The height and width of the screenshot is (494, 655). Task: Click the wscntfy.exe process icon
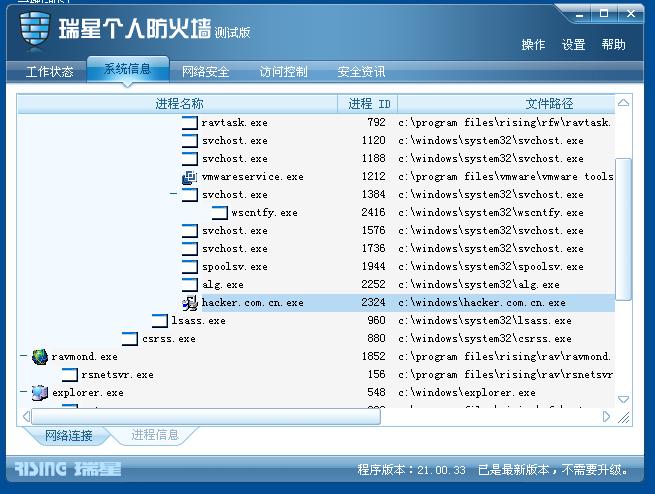(x=220, y=213)
